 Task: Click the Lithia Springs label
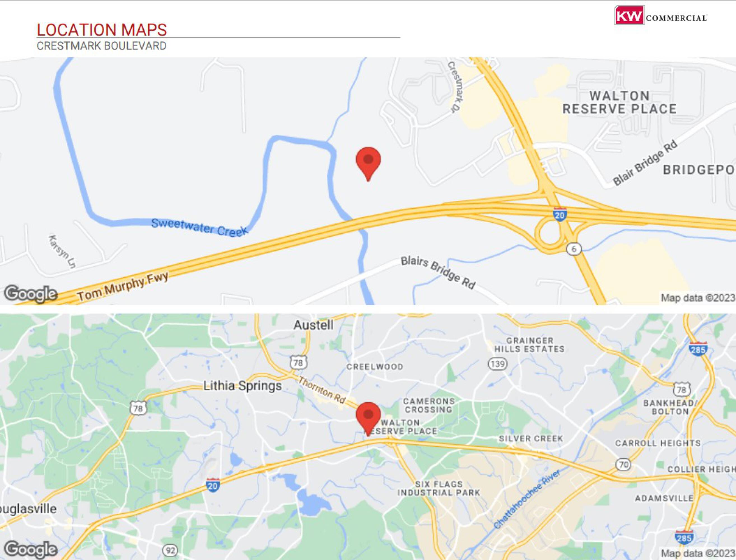coord(243,386)
